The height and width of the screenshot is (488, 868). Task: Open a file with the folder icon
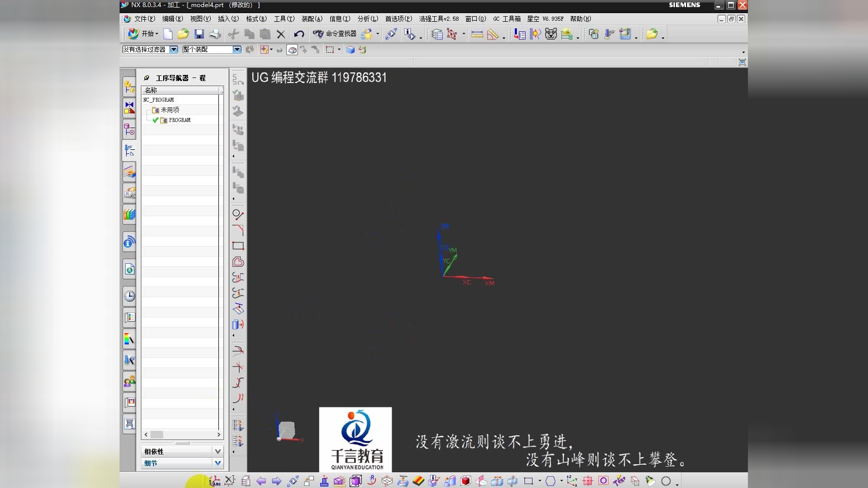pyautogui.click(x=183, y=34)
